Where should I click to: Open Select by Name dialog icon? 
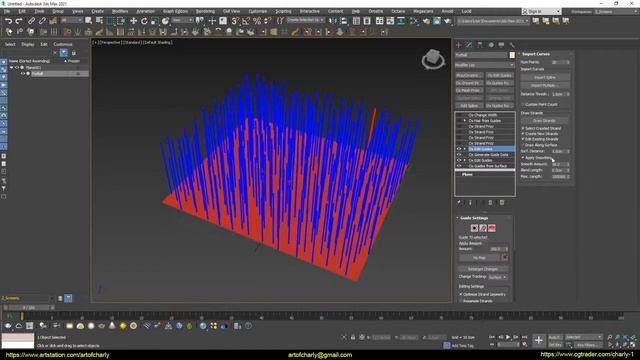(x=99, y=20)
